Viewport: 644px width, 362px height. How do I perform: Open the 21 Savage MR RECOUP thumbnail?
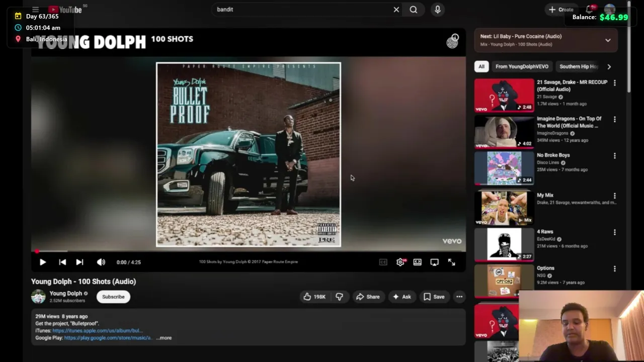504,95
